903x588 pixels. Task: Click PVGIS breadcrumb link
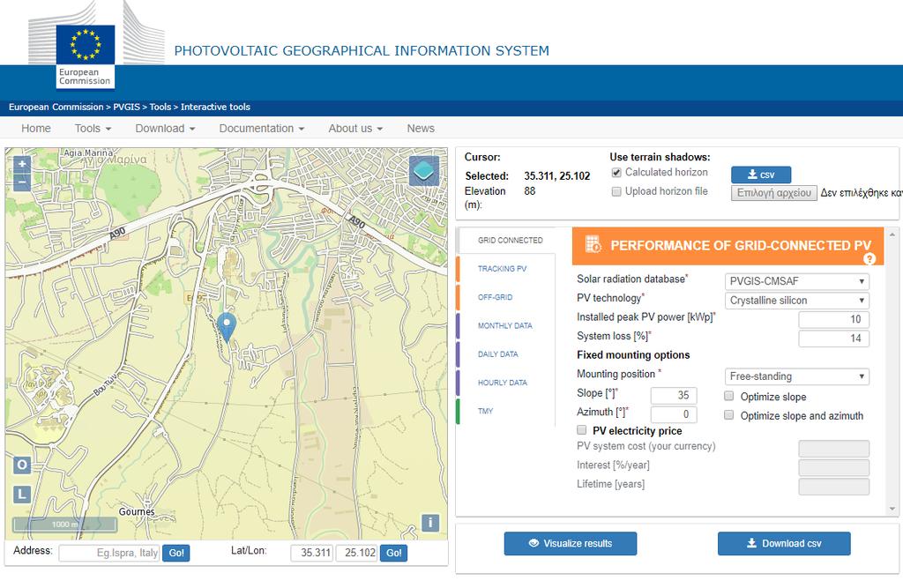(126, 107)
